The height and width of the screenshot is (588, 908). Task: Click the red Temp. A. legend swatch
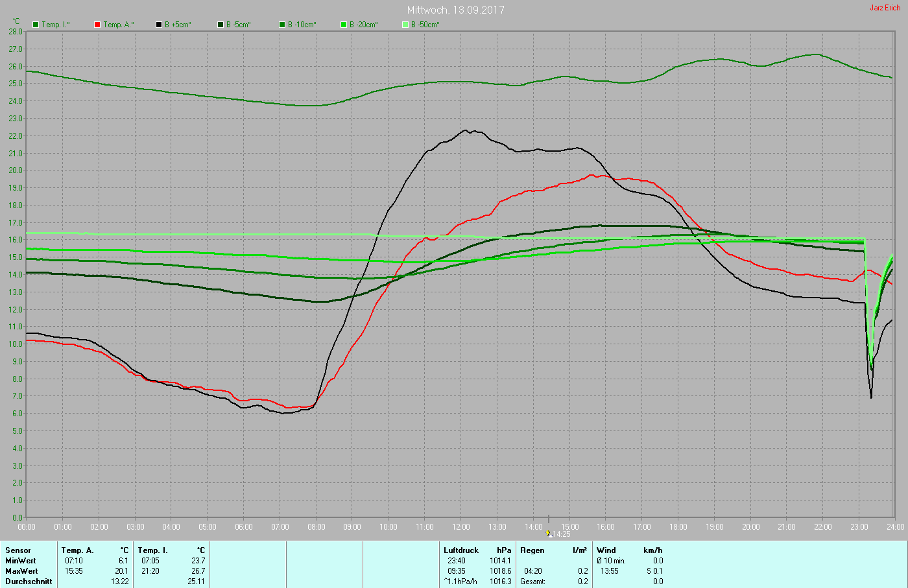pyautogui.click(x=97, y=25)
